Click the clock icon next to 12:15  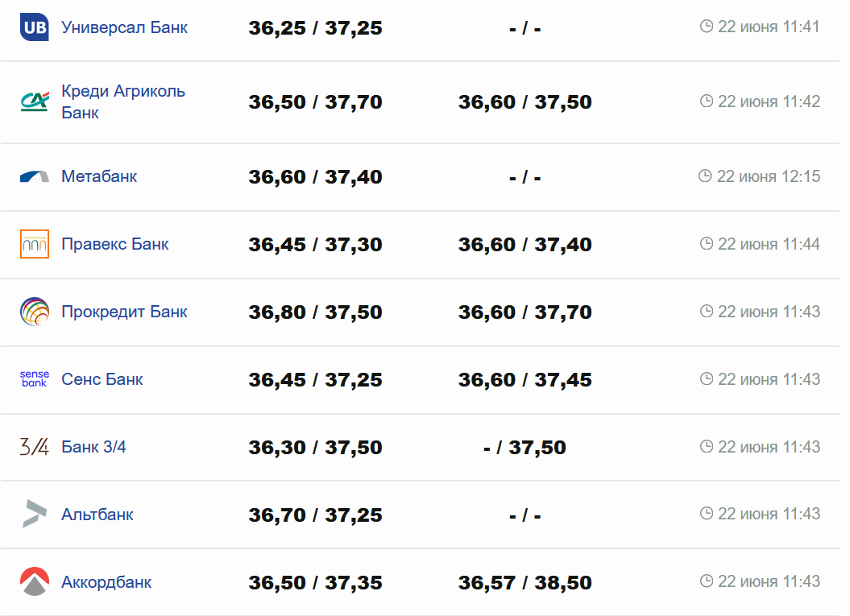[705, 176]
